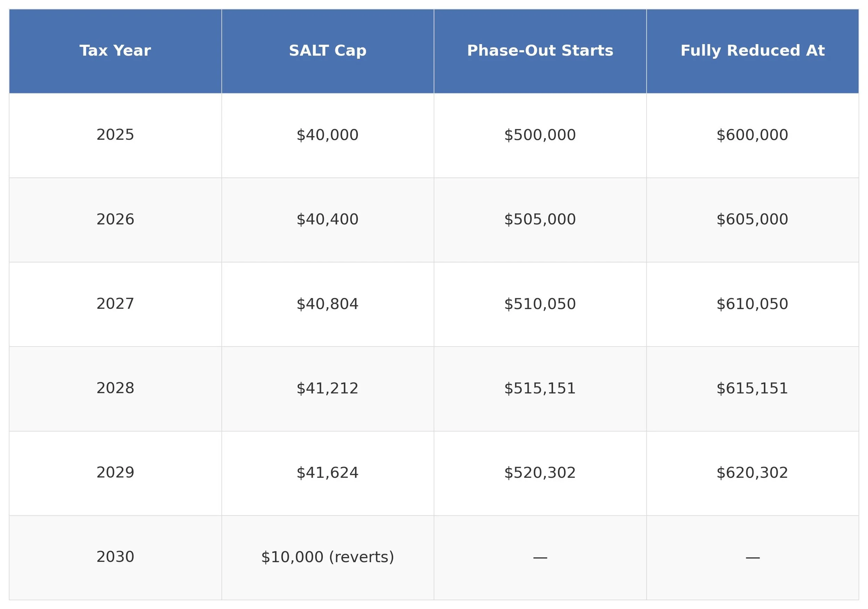Select the $515,151 phase-out cell
Viewport: 868px width, 609px height.
pyautogui.click(x=540, y=388)
